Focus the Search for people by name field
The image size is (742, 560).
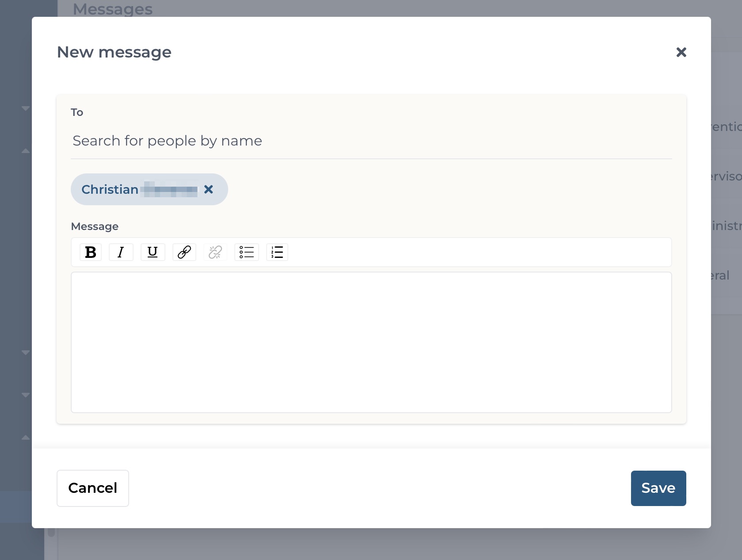(x=371, y=141)
